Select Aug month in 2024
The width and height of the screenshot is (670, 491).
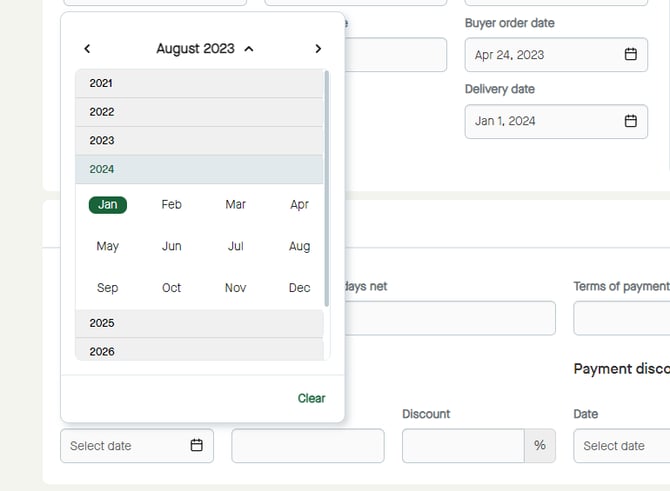click(300, 246)
